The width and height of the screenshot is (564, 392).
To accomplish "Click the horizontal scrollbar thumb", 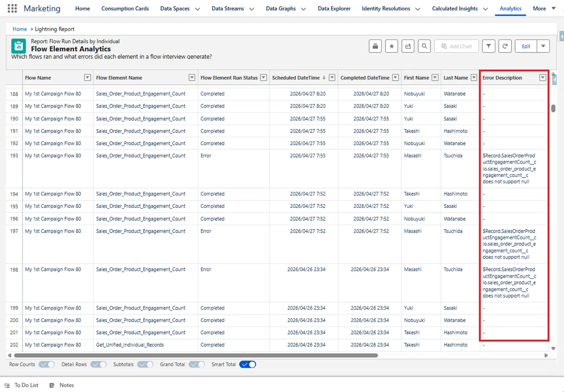I will click(x=196, y=356).
